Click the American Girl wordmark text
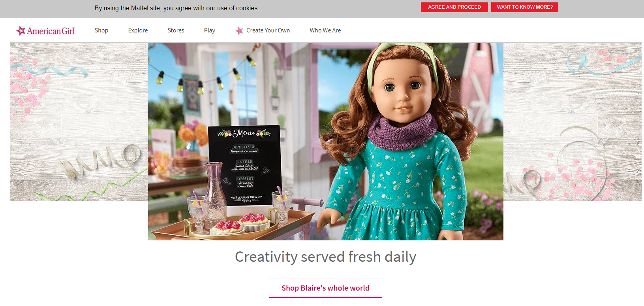The height and width of the screenshot is (306, 644). click(51, 31)
